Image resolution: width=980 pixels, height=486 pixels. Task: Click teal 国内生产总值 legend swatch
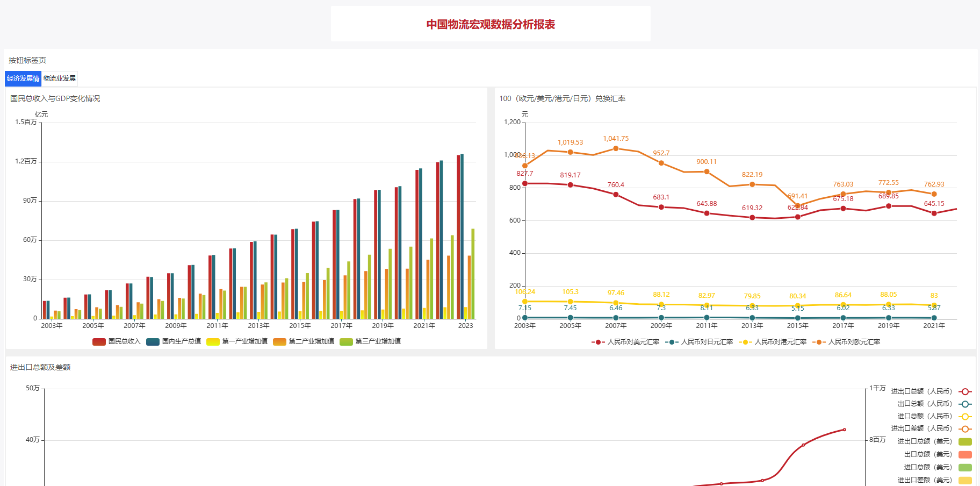[x=153, y=341]
